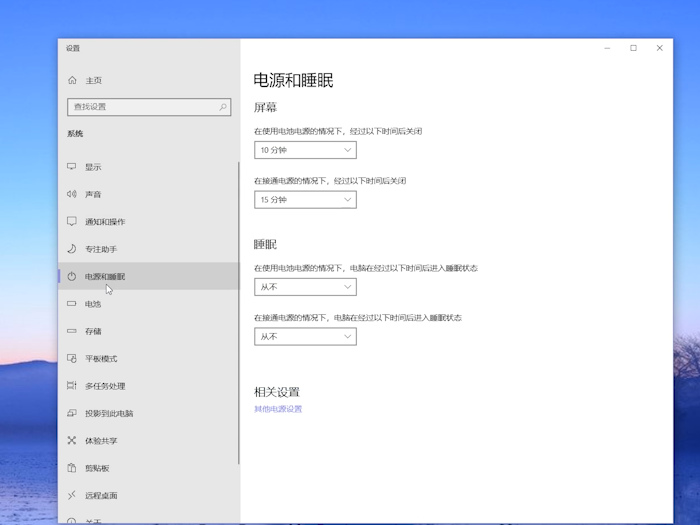Click the 通知和操作 notification icon

pos(72,222)
